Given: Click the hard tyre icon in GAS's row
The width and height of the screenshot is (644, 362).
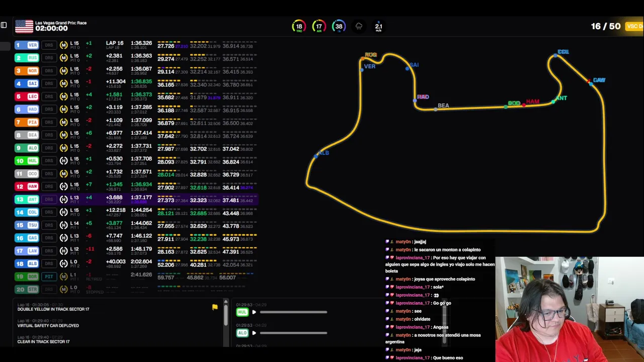Looking at the screenshot, I should pyautogui.click(x=63, y=238).
